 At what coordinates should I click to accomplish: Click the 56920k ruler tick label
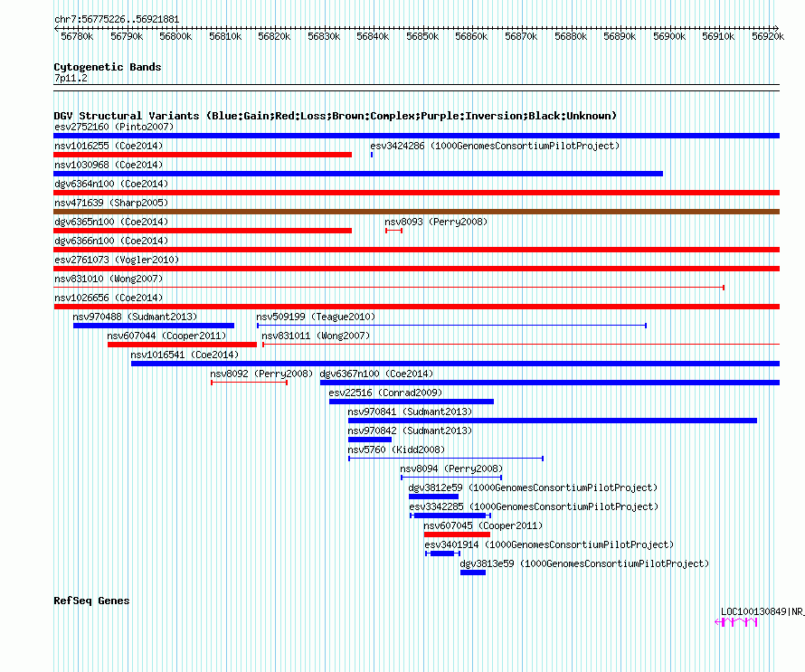pos(768,36)
